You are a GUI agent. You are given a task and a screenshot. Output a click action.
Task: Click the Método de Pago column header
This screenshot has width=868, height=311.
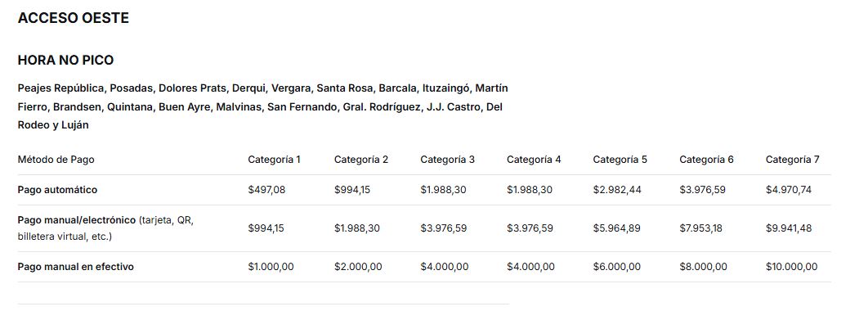tap(56, 160)
